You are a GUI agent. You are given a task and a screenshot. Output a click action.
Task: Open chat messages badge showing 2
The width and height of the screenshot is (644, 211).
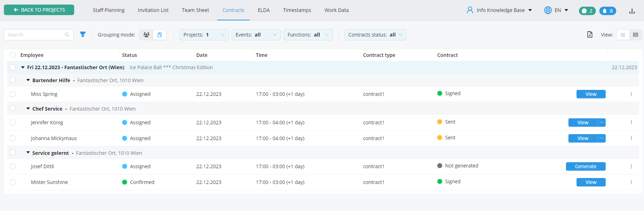pyautogui.click(x=587, y=11)
